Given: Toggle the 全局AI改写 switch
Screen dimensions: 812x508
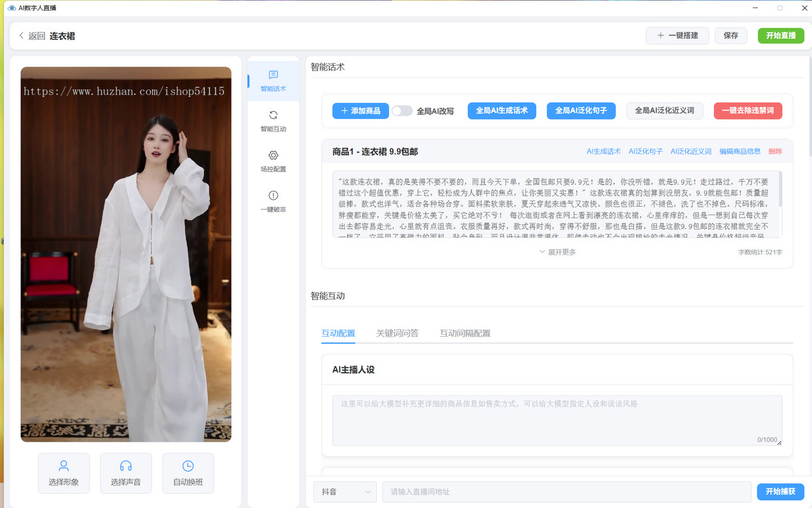Looking at the screenshot, I should 402,111.
